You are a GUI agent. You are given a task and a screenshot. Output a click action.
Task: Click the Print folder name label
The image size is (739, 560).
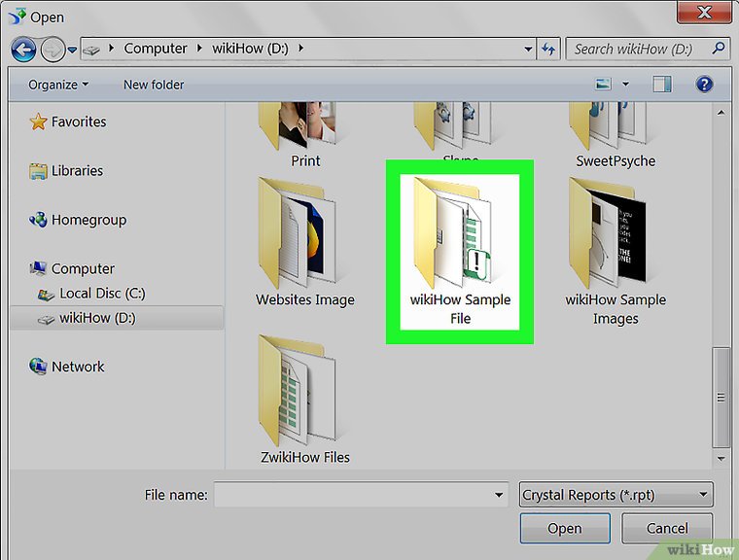[x=305, y=161]
